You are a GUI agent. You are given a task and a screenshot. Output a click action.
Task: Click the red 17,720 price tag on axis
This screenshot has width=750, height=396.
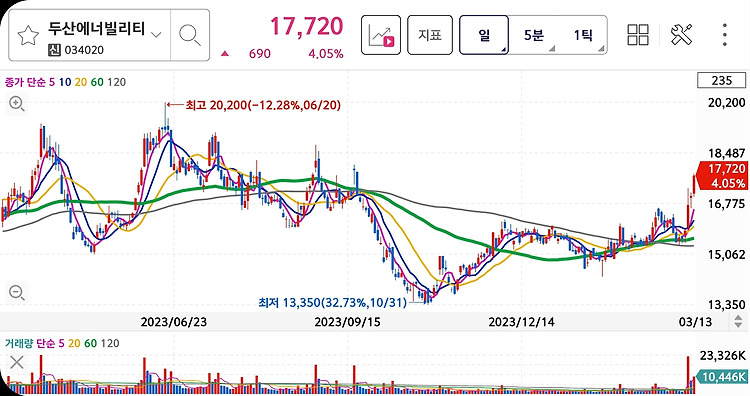723,176
